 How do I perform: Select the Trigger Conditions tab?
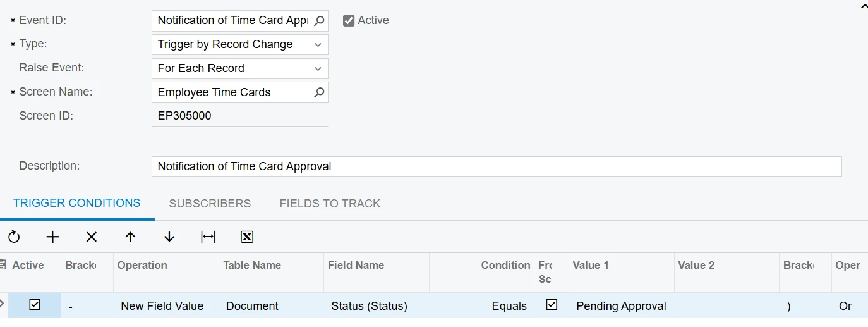[x=76, y=203]
